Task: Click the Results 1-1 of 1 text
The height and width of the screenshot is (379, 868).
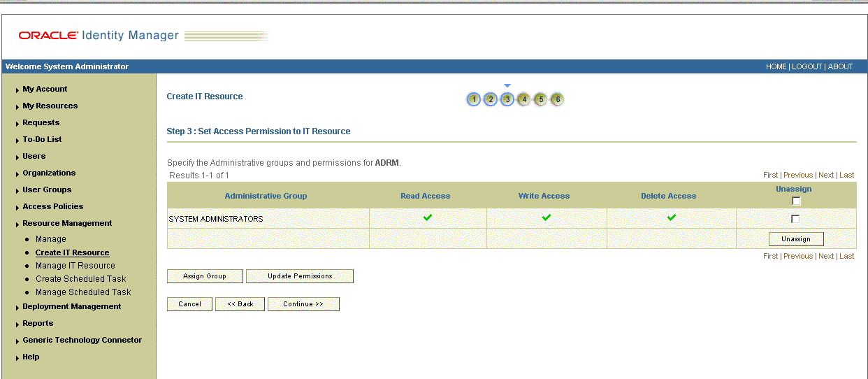Action: 199,176
